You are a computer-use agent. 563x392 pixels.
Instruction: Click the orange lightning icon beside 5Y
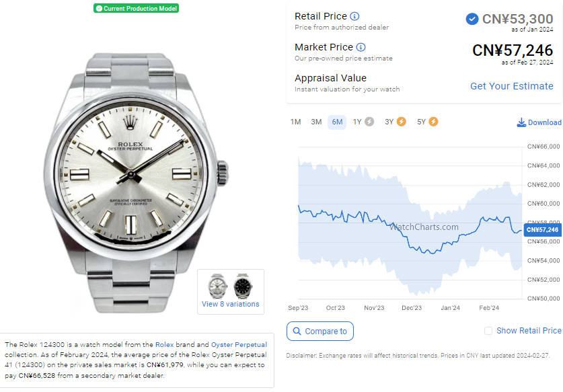(433, 122)
